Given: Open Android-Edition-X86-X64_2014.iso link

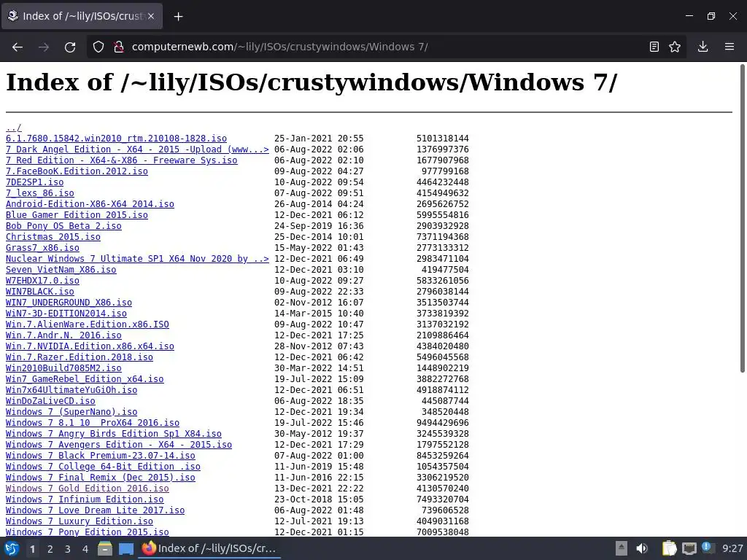Looking at the screenshot, I should click(x=90, y=204).
